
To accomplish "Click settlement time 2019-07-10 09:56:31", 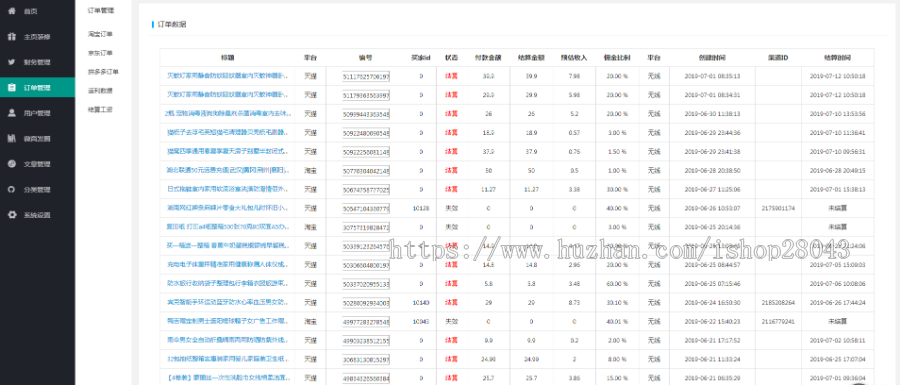I will pyautogui.click(x=837, y=151).
